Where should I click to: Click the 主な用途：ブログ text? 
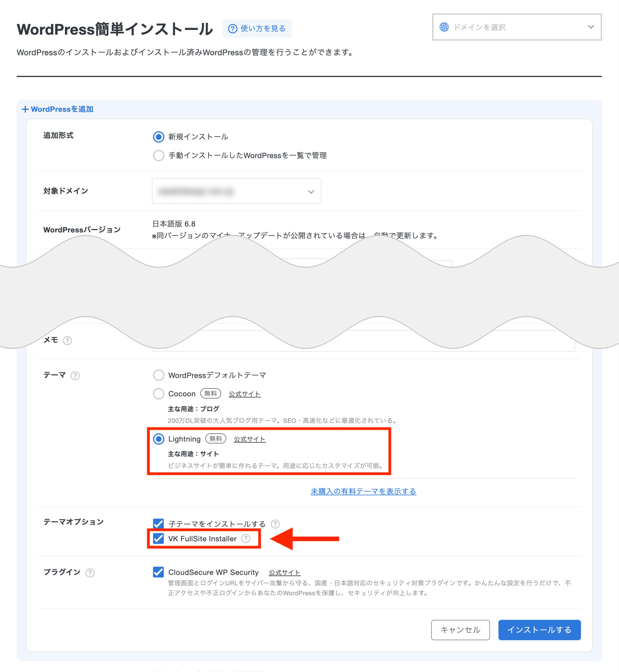pyautogui.click(x=193, y=409)
